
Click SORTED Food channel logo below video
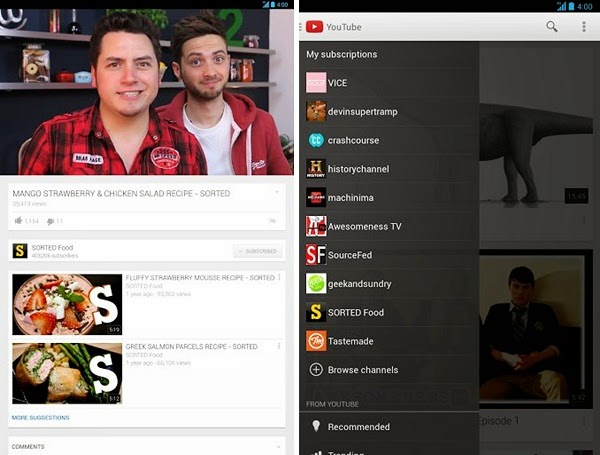pyautogui.click(x=20, y=251)
